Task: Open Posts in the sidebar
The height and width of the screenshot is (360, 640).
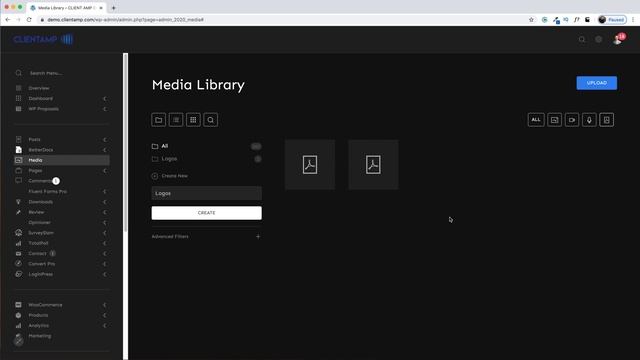Action: (34, 140)
